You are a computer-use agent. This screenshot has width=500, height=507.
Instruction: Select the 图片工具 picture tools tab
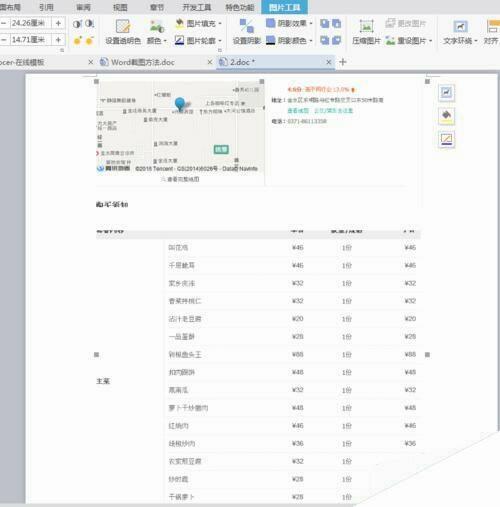click(284, 7)
